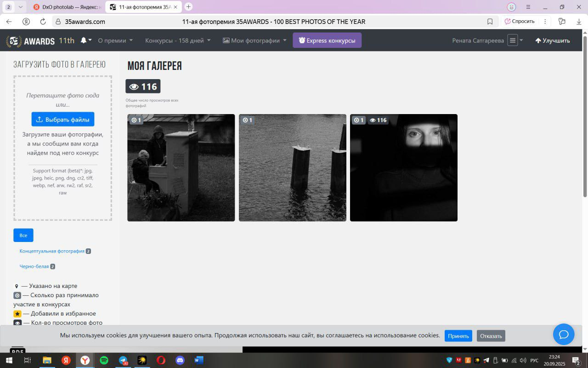Accept cookies with "Принять" button
588x368 pixels.
[458, 336]
